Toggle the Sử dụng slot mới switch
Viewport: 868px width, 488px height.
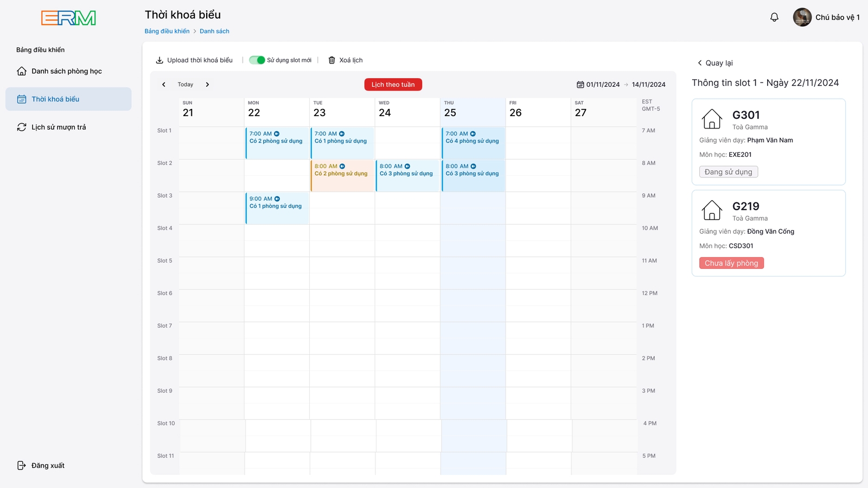pyautogui.click(x=257, y=60)
